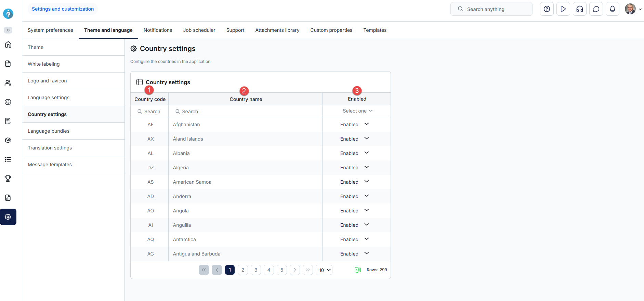Open the Custom properties tab
This screenshot has width=644, height=301.
coord(331,30)
